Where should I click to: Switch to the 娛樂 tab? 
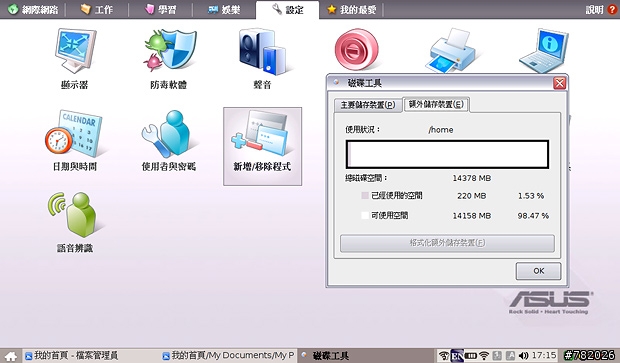(x=224, y=9)
